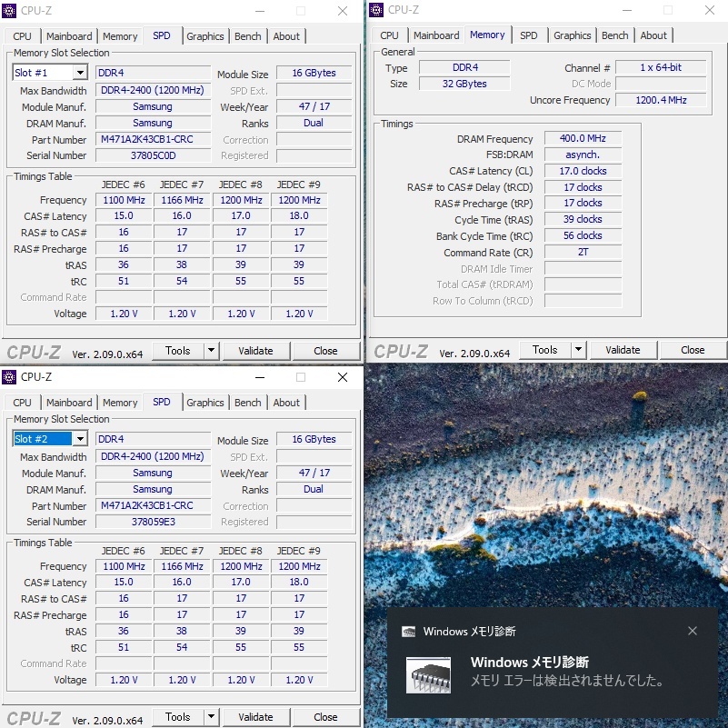
Task: Dismiss the Windows メモリ診断 notification
Action: click(x=693, y=631)
